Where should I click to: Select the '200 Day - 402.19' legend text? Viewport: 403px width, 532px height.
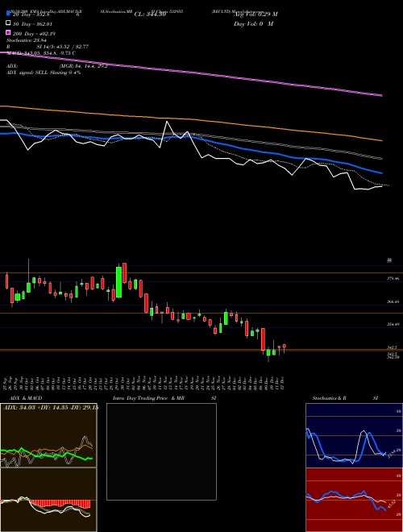[x=34, y=34]
